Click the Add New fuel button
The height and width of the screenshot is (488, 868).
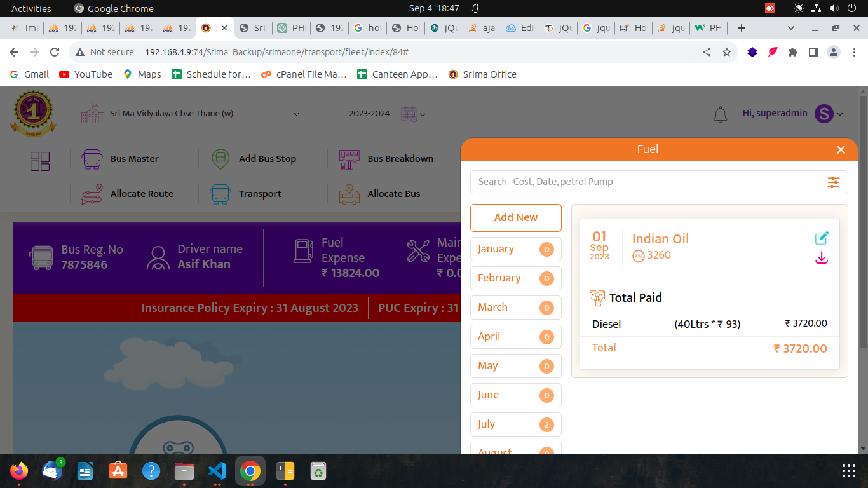(516, 217)
